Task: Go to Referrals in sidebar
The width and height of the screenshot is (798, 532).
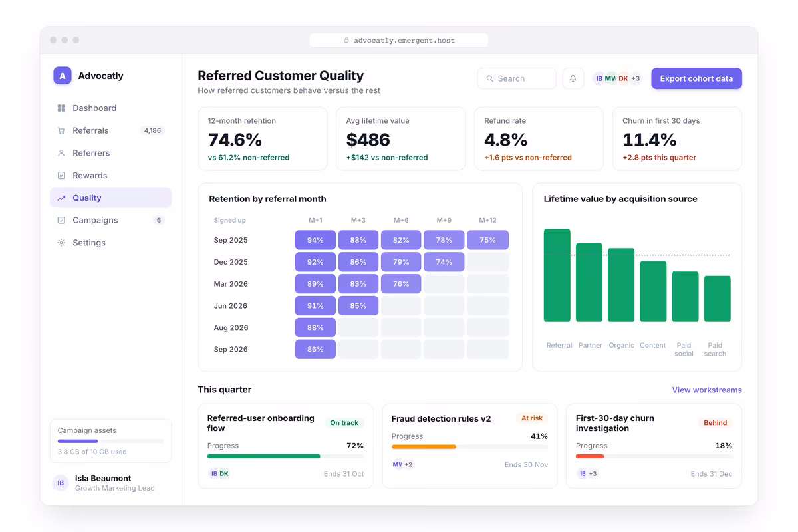Action: (111, 130)
